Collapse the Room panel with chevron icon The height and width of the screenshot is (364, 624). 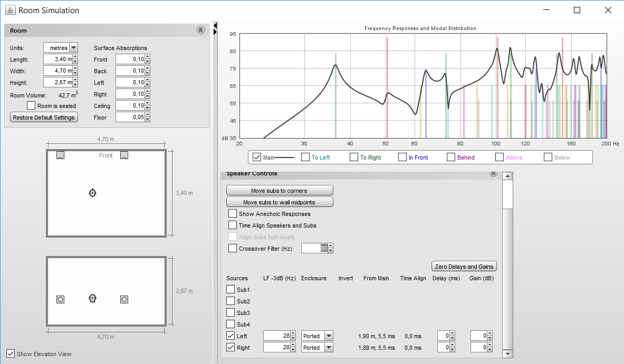[200, 31]
